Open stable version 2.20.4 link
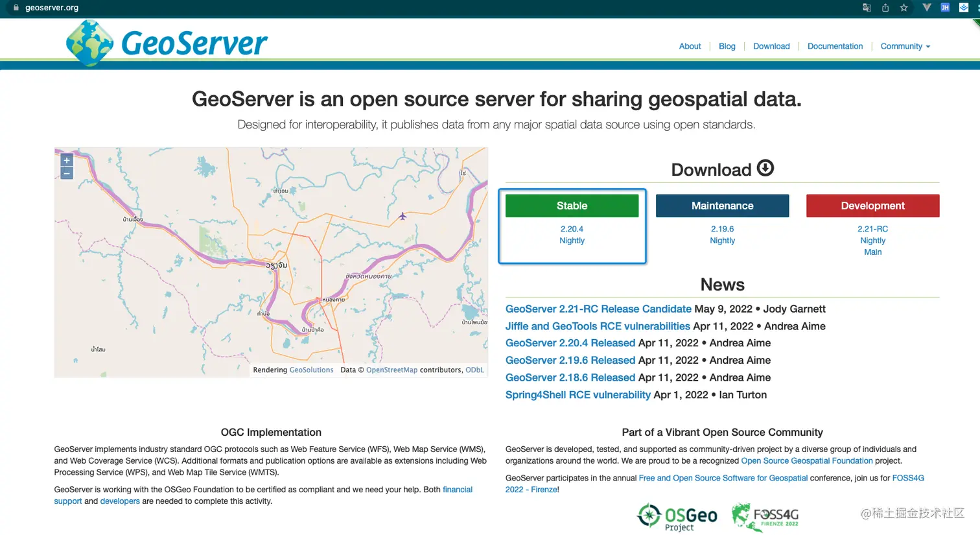980x535 pixels. tap(572, 229)
